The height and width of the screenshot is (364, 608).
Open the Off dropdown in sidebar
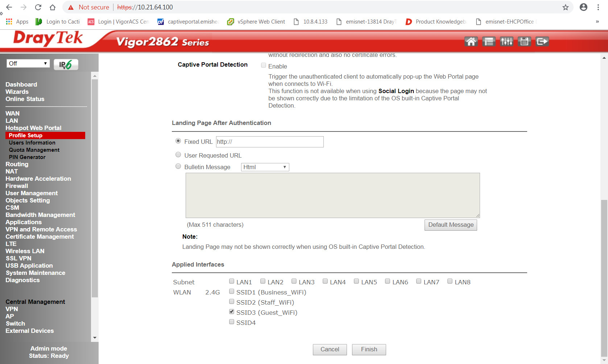[28, 63]
